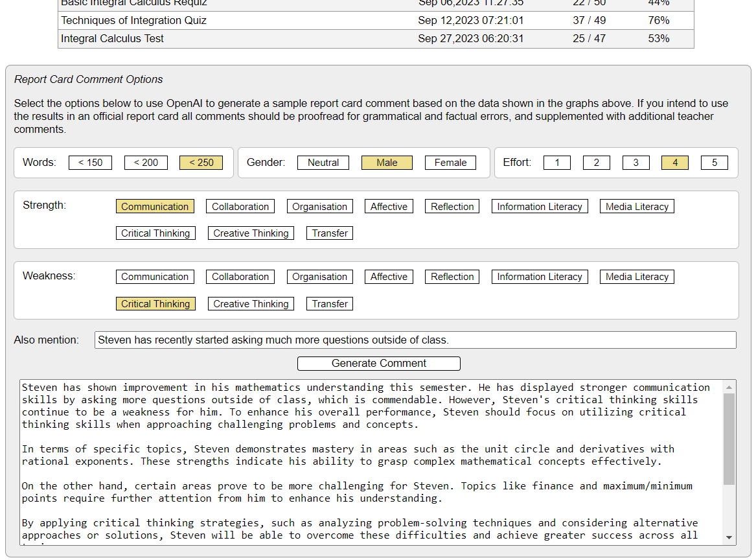This screenshot has height=560, width=756.
Task: Select Critical Thinking as a Strength
Action: (155, 233)
